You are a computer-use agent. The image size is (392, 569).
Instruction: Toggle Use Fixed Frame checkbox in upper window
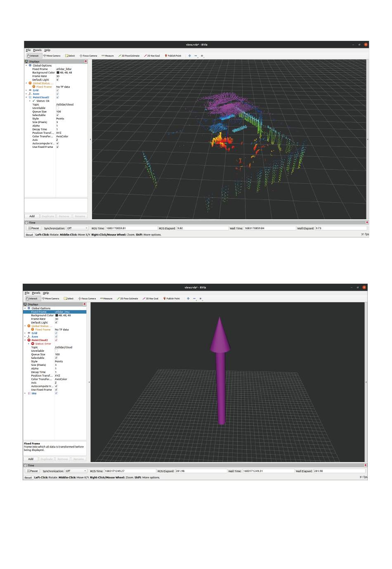pyautogui.click(x=57, y=147)
